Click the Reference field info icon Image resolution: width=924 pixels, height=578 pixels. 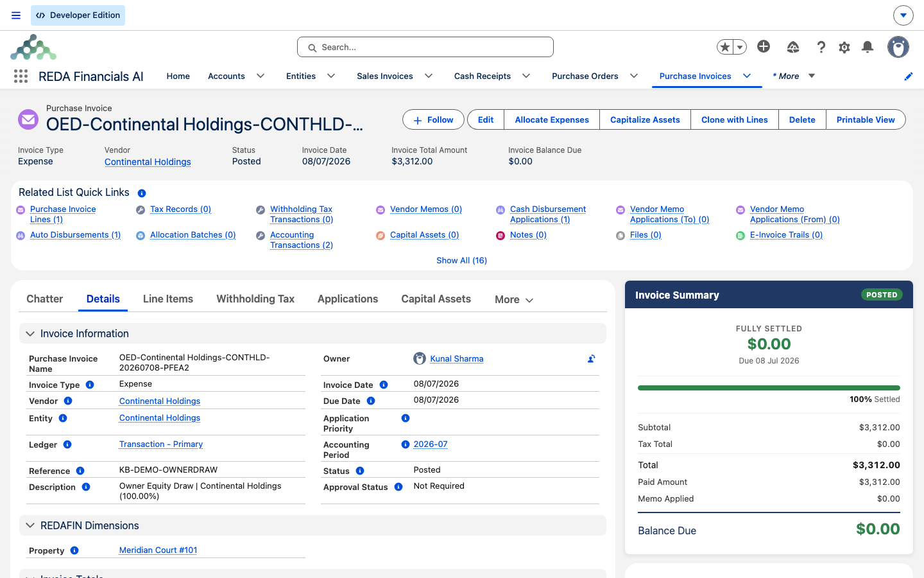click(x=80, y=471)
